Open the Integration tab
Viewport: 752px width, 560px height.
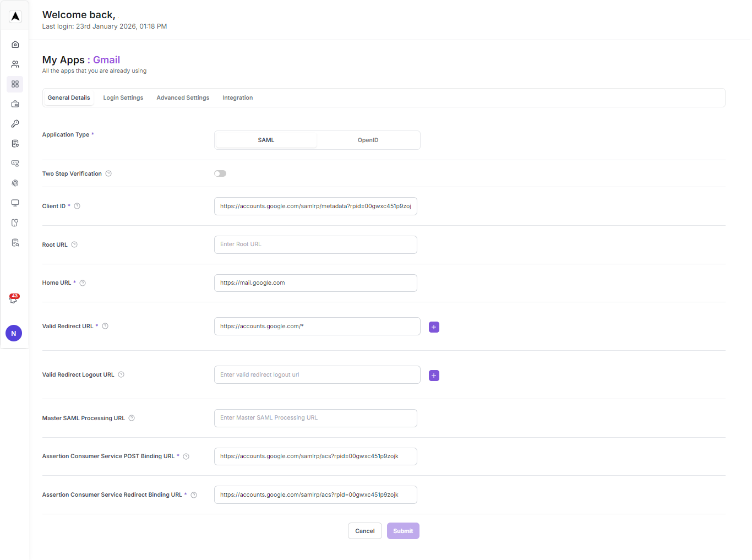pos(237,98)
